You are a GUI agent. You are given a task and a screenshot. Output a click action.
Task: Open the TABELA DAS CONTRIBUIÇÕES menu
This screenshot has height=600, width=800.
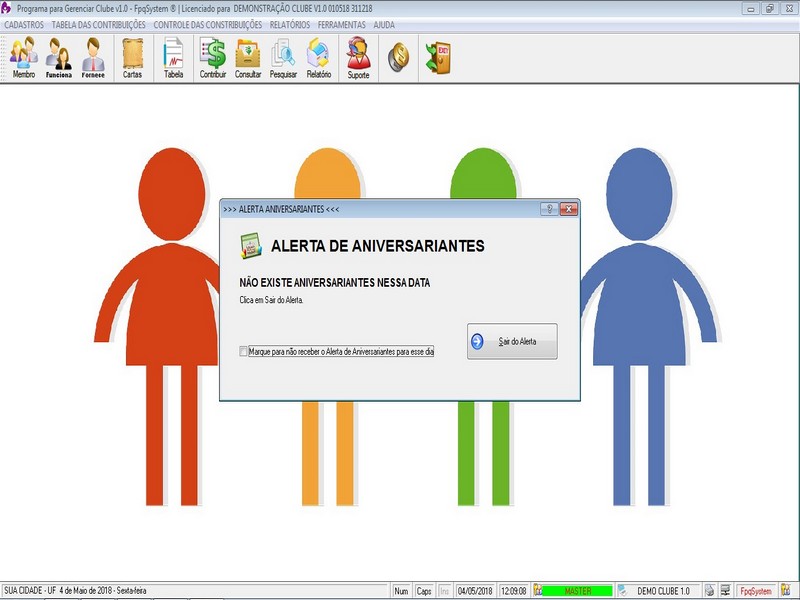pos(98,25)
